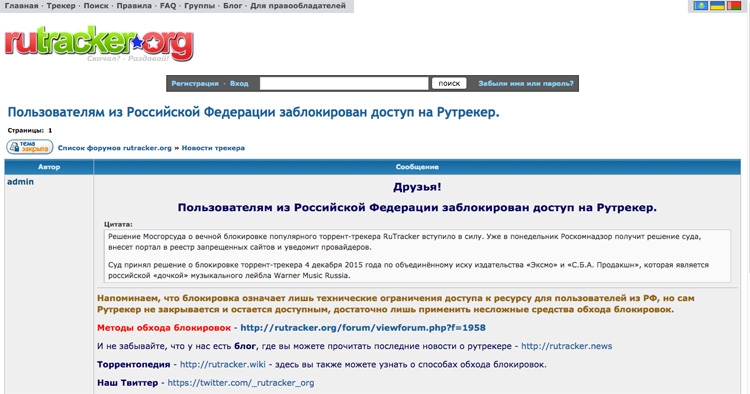The image size is (750, 394).
Task: Open 'Список форумов rutracker.org' breadcrumb
Action: (x=114, y=148)
